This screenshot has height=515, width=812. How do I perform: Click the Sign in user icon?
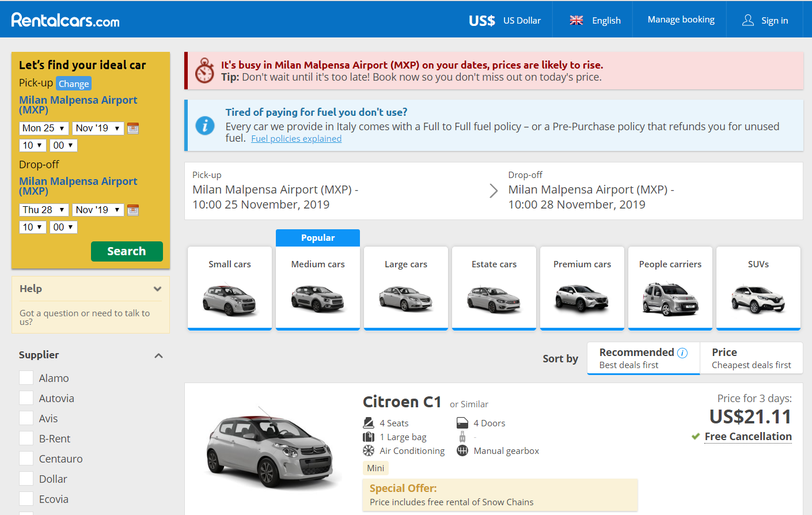click(x=748, y=20)
